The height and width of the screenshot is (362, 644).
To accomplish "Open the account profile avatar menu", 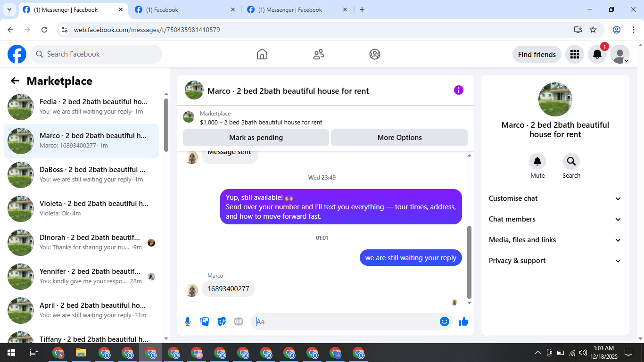I will click(x=620, y=54).
